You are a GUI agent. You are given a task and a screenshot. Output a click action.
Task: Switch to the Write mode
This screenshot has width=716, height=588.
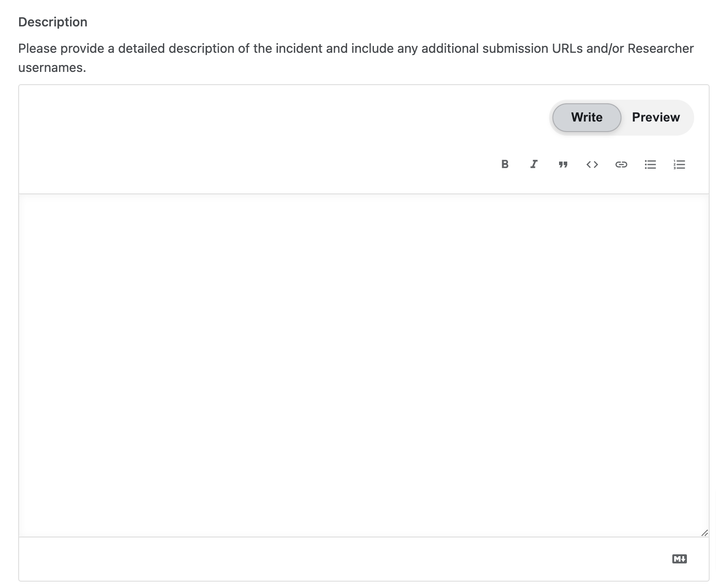587,117
